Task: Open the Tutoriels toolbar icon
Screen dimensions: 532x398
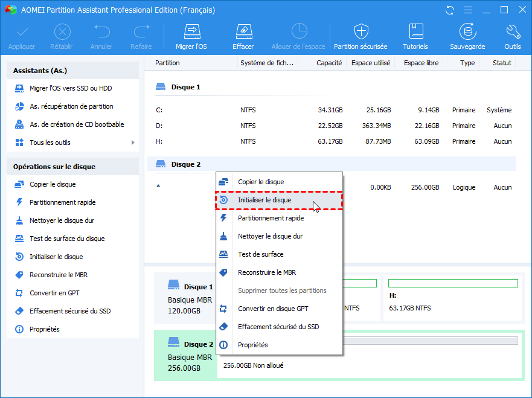Action: click(415, 31)
